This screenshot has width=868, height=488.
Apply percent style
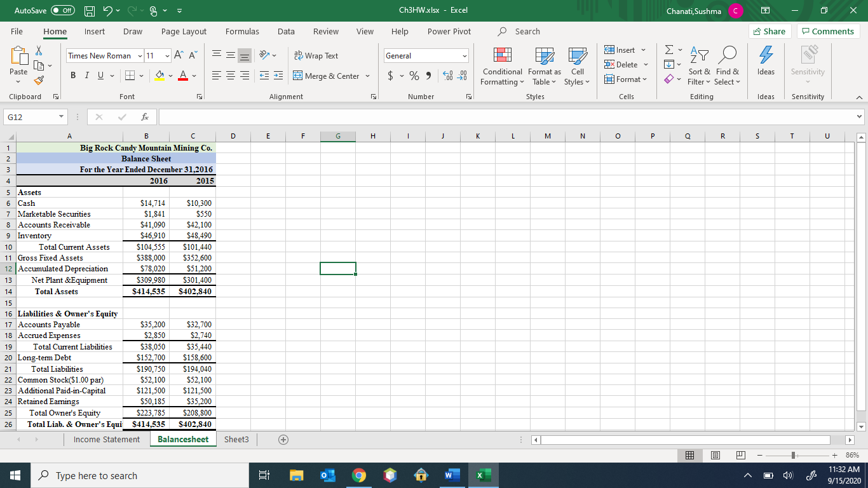click(x=415, y=76)
